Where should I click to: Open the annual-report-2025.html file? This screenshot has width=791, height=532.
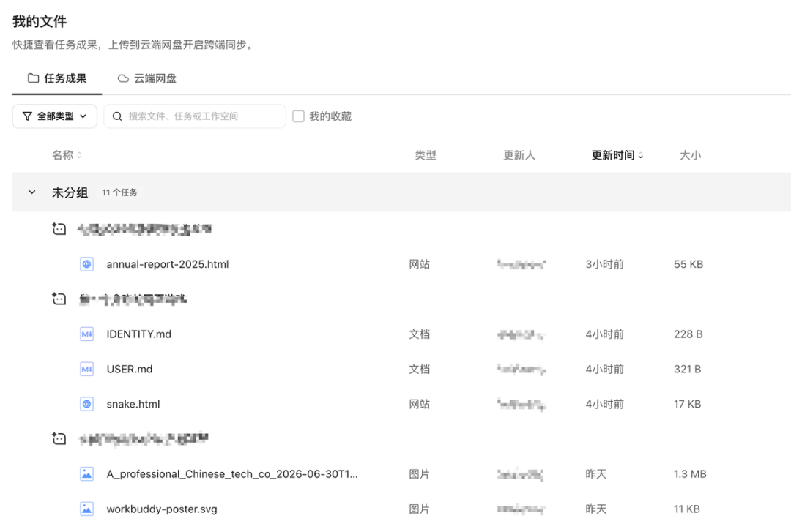[x=168, y=264]
